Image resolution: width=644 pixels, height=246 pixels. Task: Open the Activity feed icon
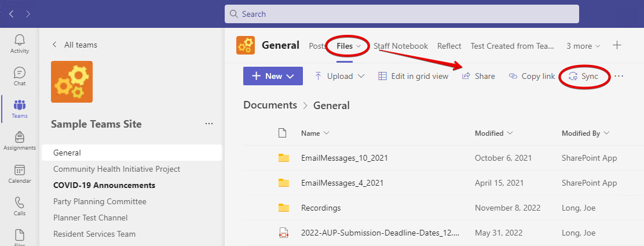20,44
